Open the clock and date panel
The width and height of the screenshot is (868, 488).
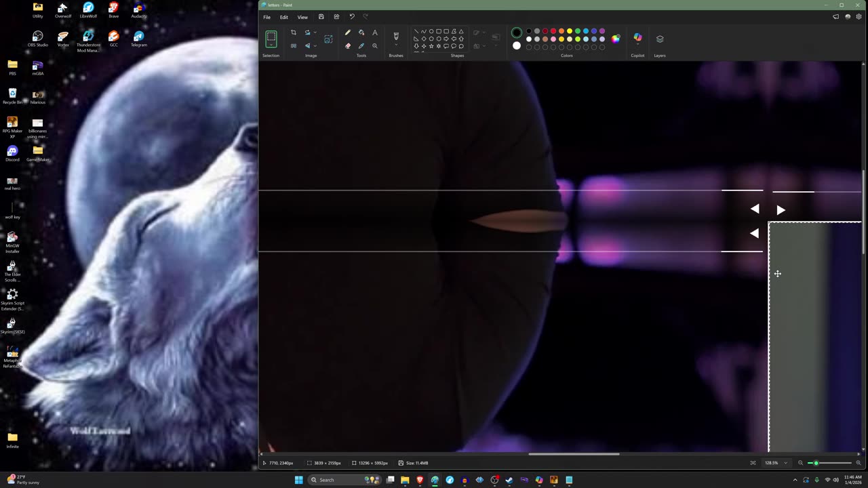853,480
